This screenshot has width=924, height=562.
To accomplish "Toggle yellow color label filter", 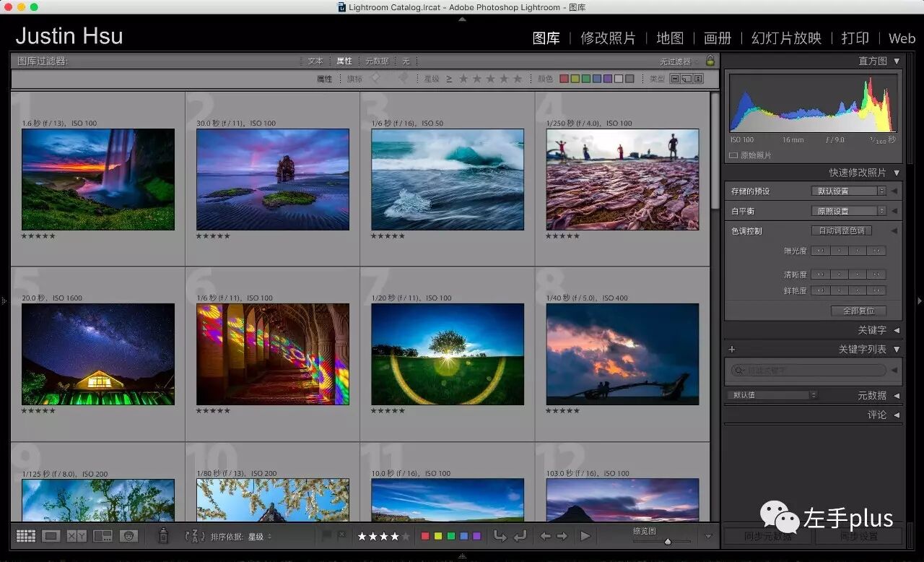I will [575, 79].
